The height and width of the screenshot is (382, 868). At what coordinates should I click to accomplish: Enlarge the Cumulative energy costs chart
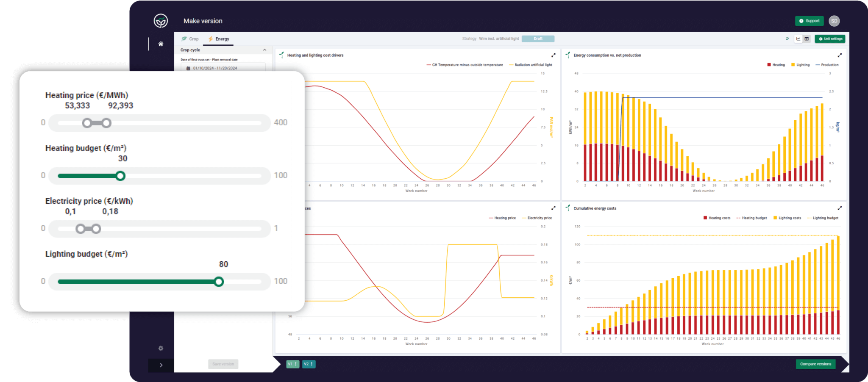[x=839, y=208]
